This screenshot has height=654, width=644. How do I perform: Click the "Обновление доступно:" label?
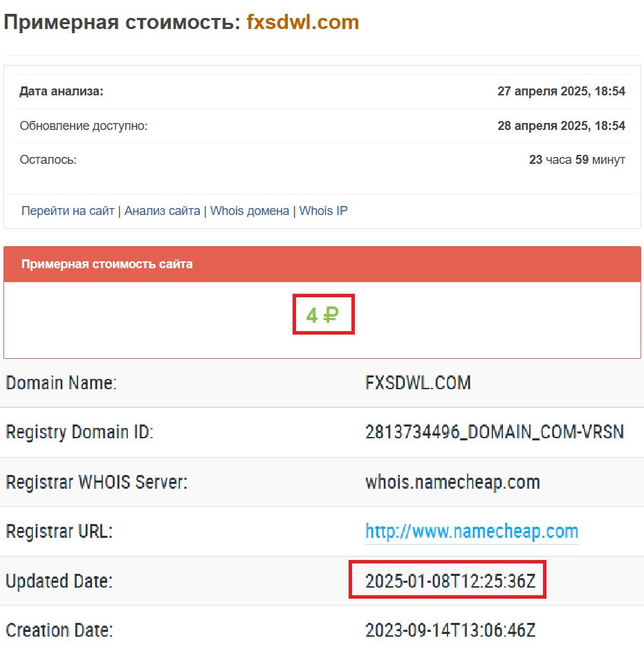[84, 126]
